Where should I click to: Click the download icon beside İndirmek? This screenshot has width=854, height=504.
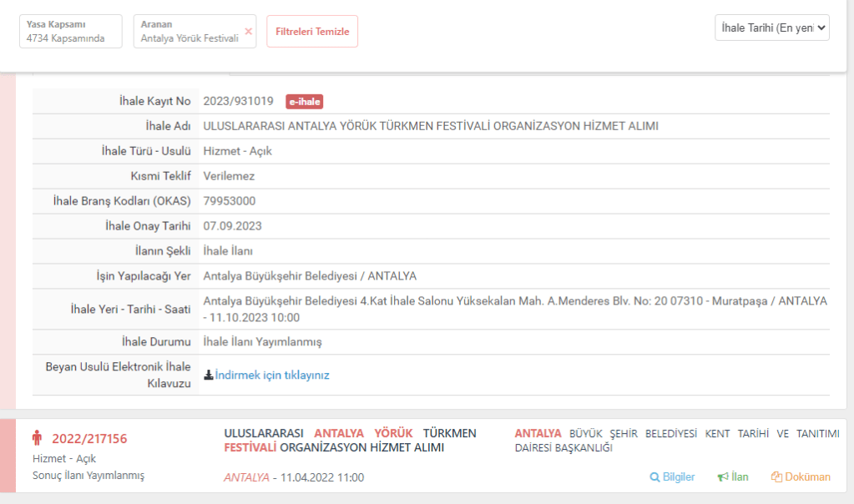(209, 375)
